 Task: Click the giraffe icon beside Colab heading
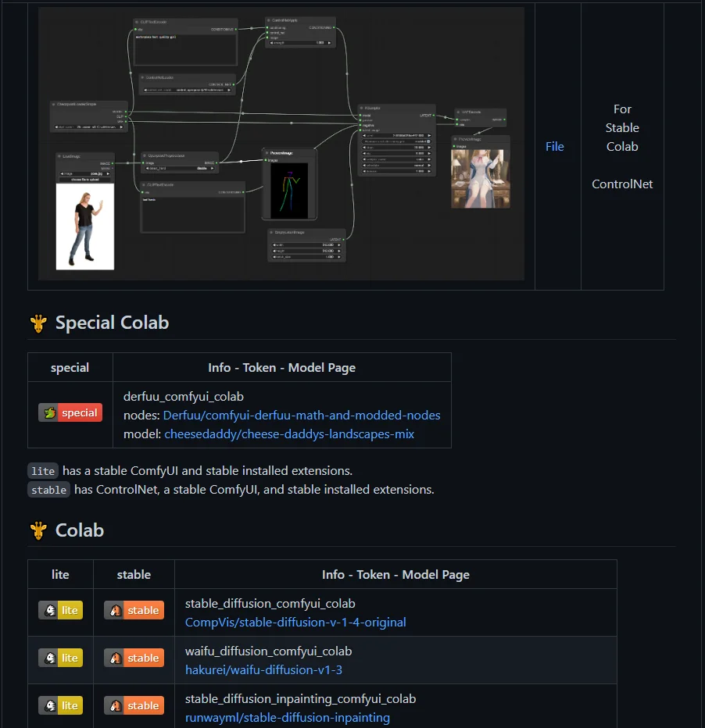pos(38,530)
